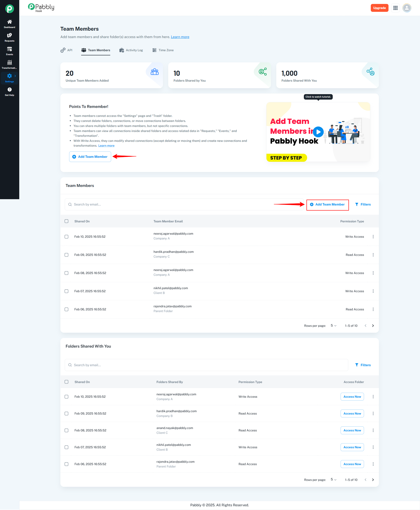Open more options for Company B shared folder
Viewport: 420px width, 510px height.
point(373,413)
